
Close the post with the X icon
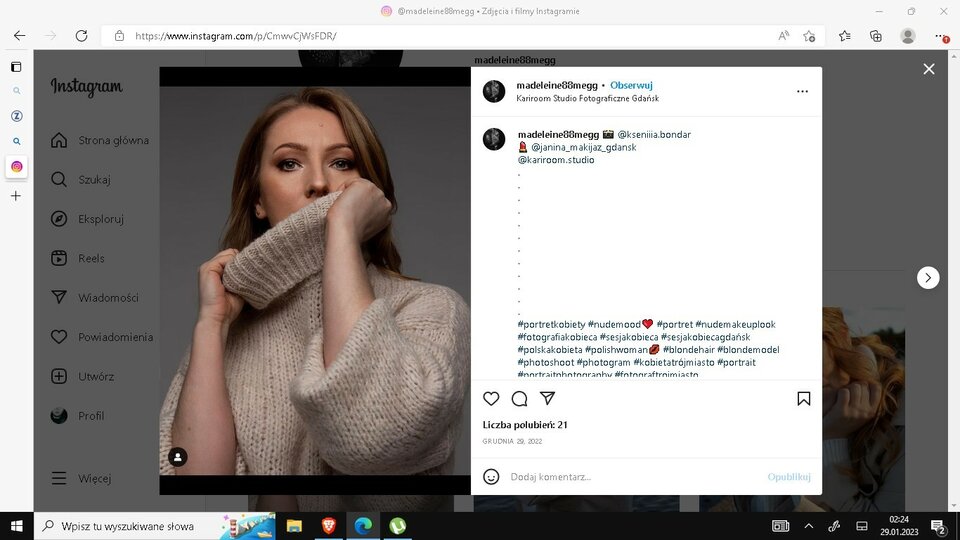pos(929,69)
